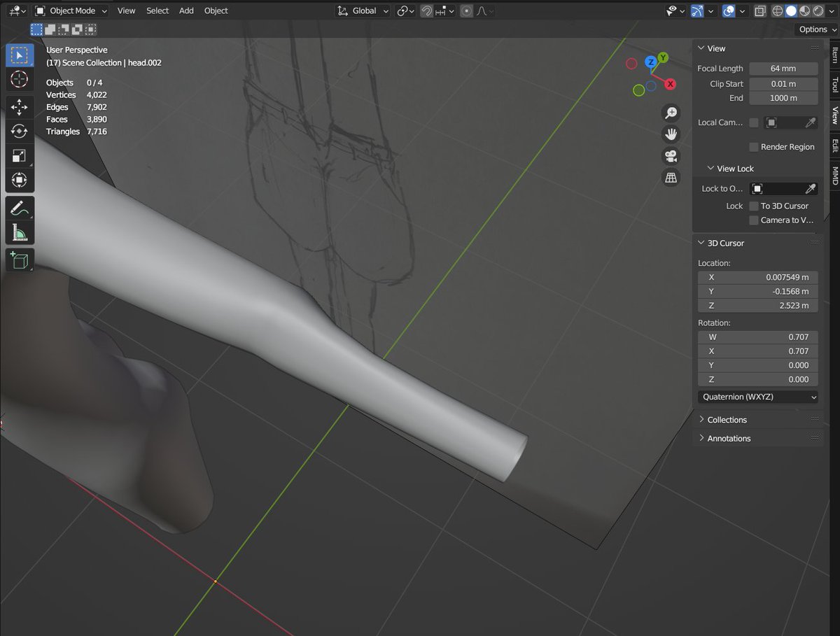Toggle snapping magnet in header
Image resolution: width=840 pixels, height=636 pixels.
pyautogui.click(x=426, y=11)
